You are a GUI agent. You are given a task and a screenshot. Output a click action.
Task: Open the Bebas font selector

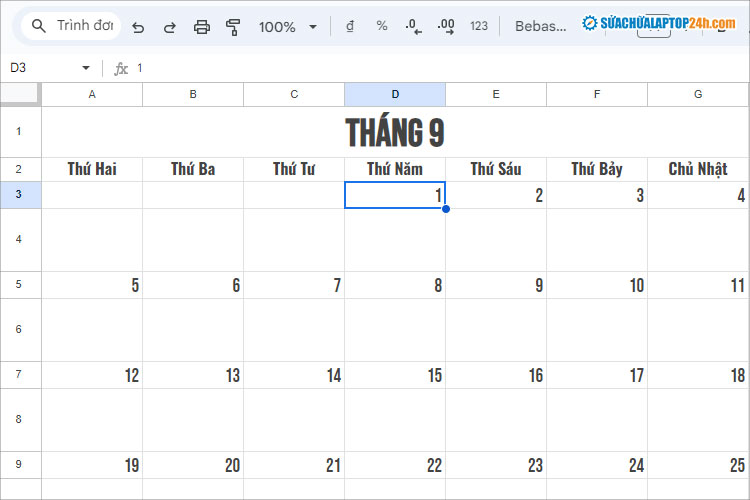point(541,27)
